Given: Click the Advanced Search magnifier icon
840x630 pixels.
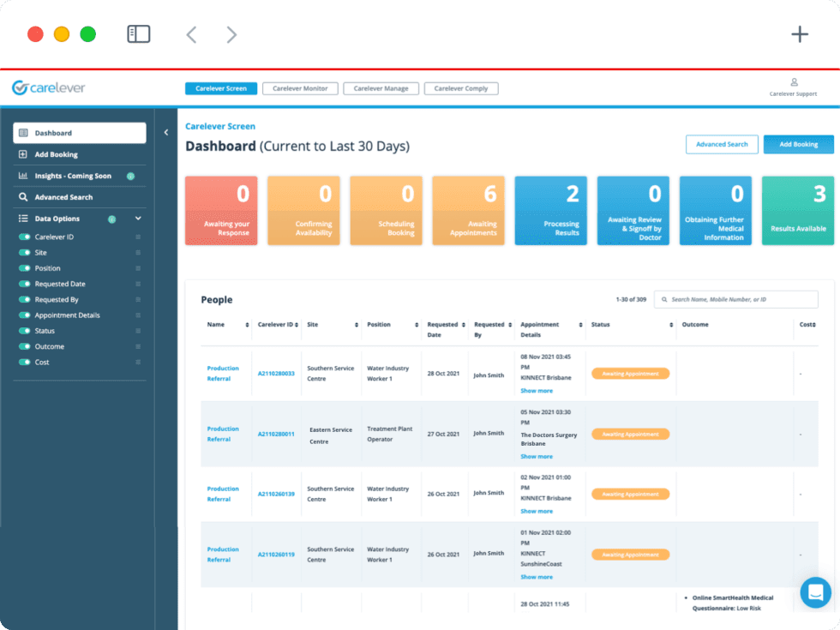Looking at the screenshot, I should click(24, 197).
